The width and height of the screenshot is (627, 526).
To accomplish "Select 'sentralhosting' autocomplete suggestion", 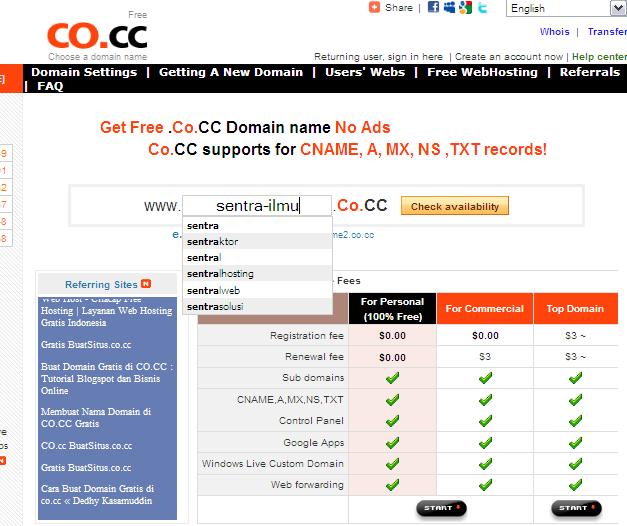I will click(257, 274).
